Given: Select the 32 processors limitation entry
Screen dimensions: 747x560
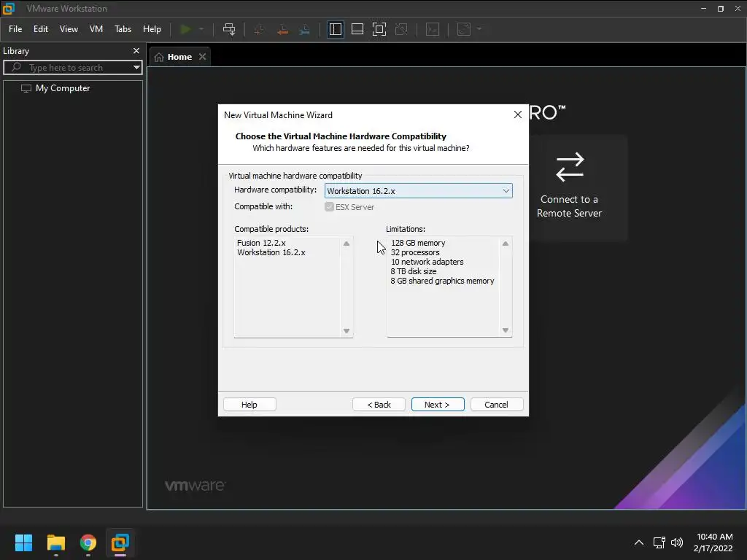Looking at the screenshot, I should [415, 252].
